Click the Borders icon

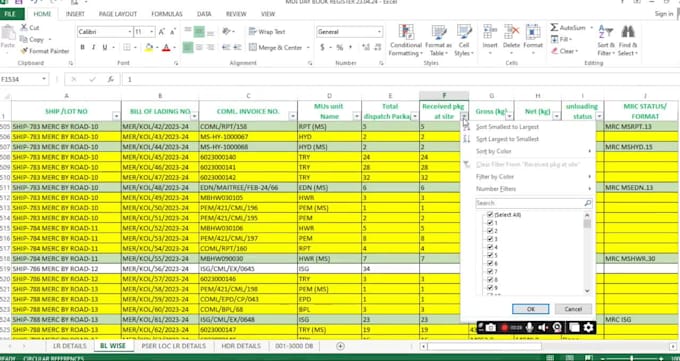127,47
